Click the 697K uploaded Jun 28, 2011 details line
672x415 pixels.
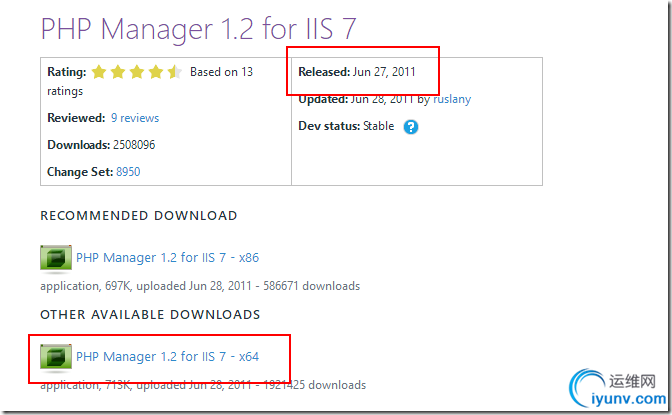pos(200,286)
